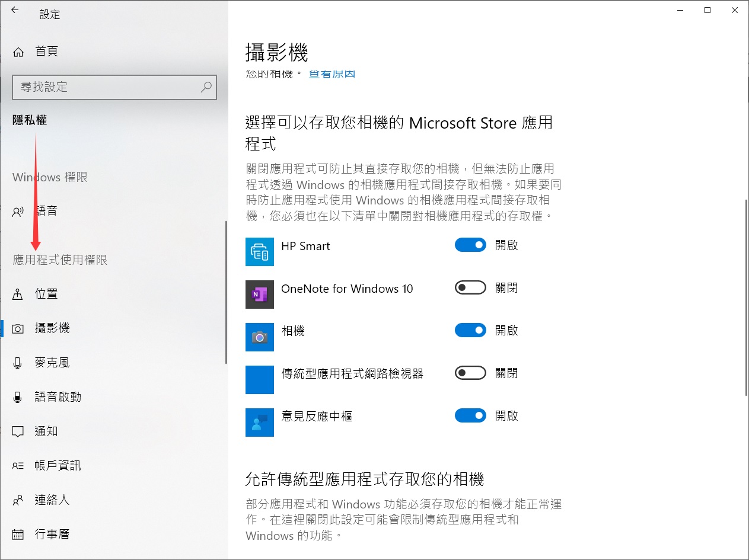The image size is (749, 560).
Task: Click the 隱私權 section title
Action: (30, 120)
